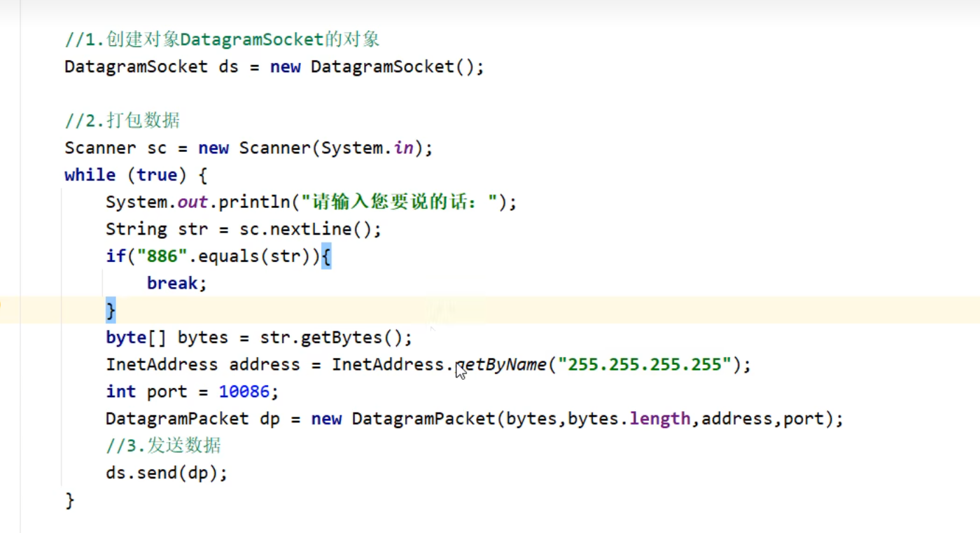
Task: Click the highlighted closing brace of the if block
Action: [111, 310]
